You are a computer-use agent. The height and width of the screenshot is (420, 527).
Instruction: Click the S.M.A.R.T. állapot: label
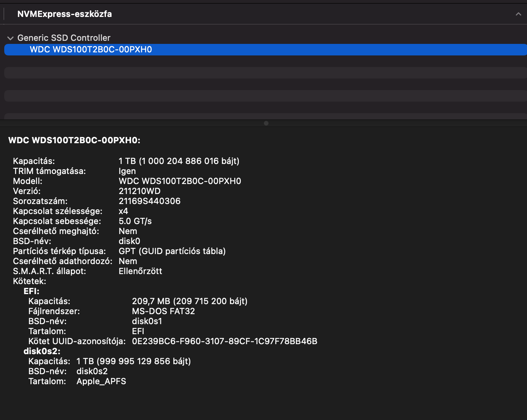[50, 271]
